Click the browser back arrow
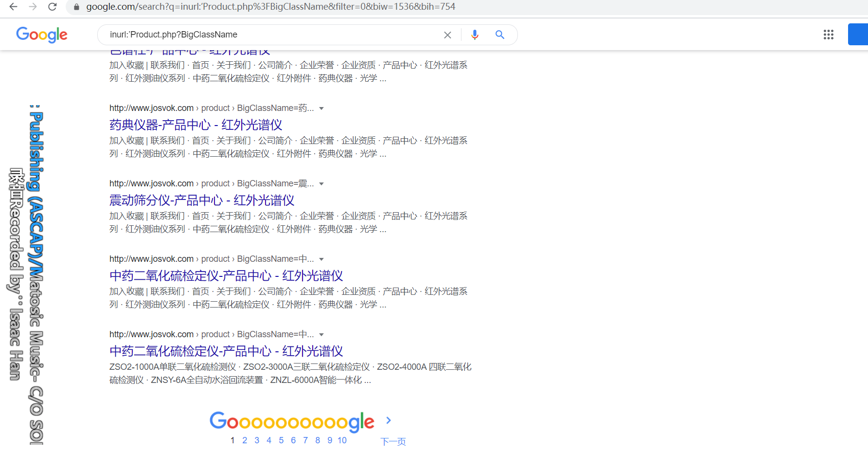This screenshot has height=454, width=868. click(x=13, y=7)
